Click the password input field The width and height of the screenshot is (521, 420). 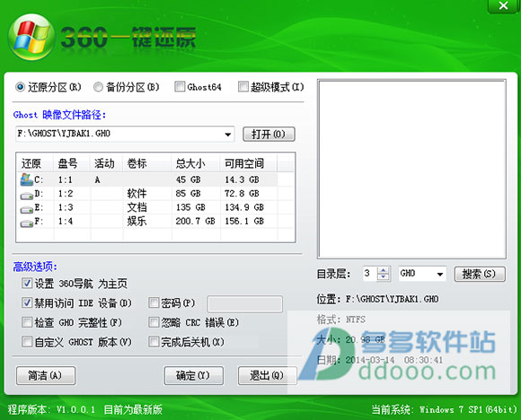pyautogui.click(x=245, y=303)
